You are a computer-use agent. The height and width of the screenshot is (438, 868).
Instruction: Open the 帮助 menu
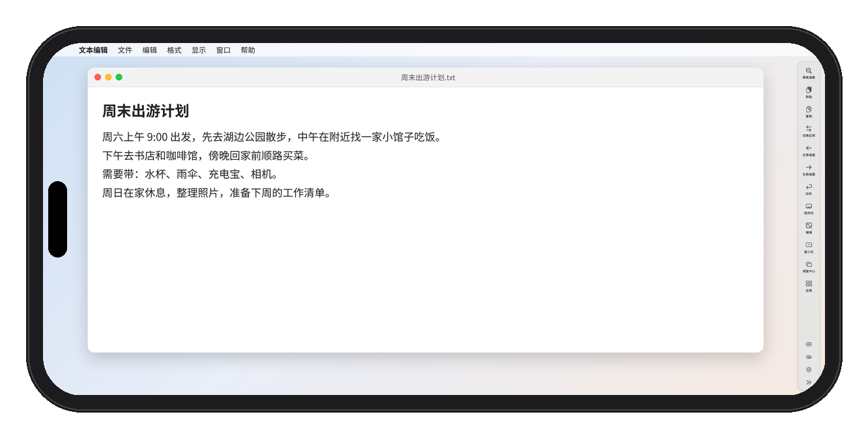[x=248, y=50]
